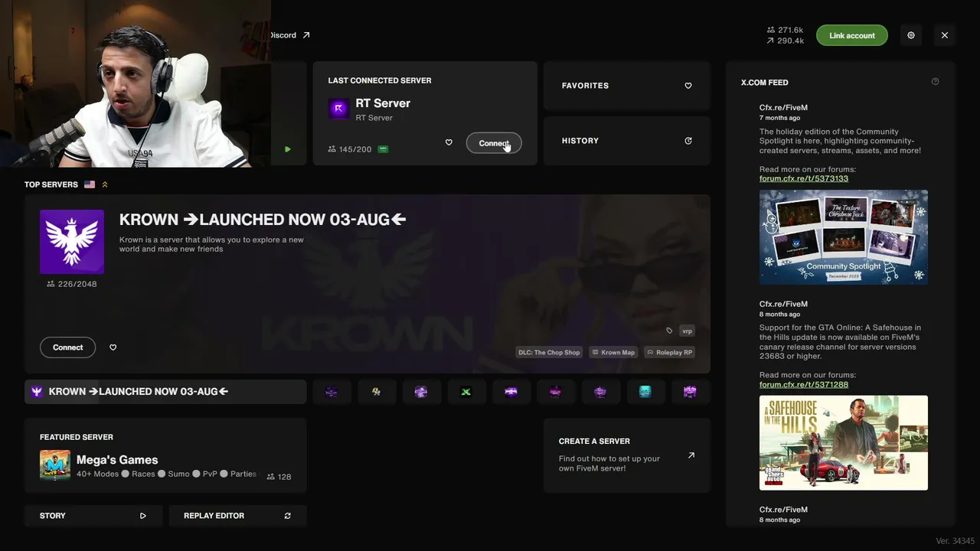Connect to the RT Server

click(x=494, y=143)
